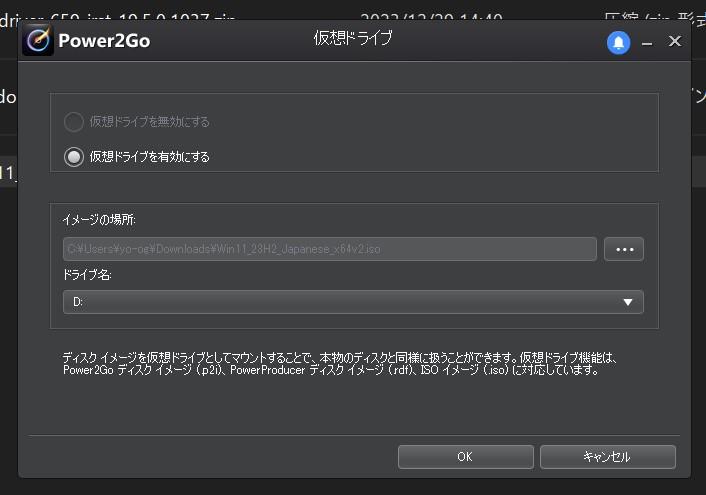This screenshot has width=706, height=495.
Task: Select 仮想ドライブを有効にする radio button
Action: point(74,157)
